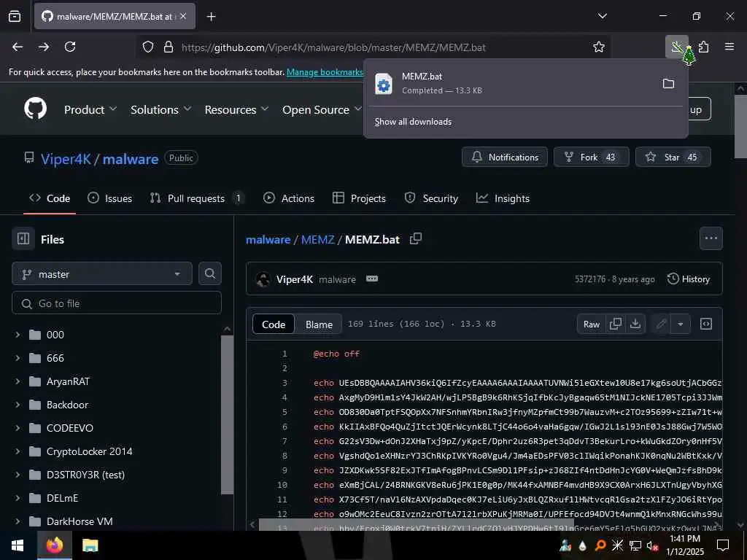Screen dimensions: 747x560
Task: Go back to previous page
Action: 18,47
